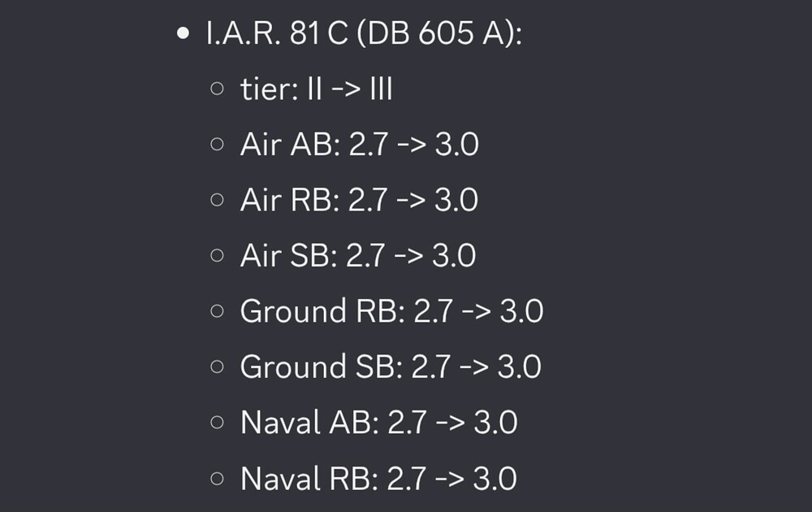The image size is (812, 512).
Task: Click the hollow bullet beside Ground SB
Action: point(218,367)
